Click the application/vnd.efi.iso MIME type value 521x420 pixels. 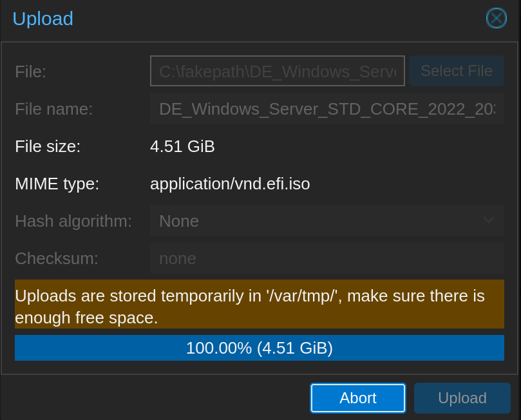230,184
